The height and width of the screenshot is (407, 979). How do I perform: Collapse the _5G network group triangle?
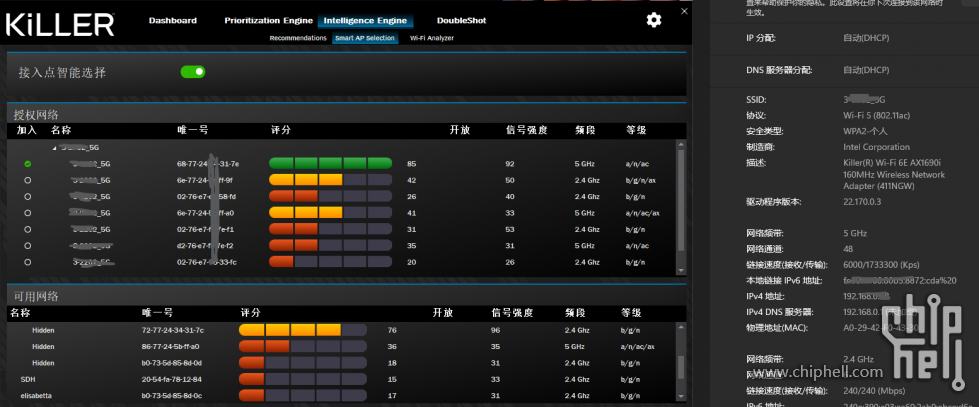[54, 148]
